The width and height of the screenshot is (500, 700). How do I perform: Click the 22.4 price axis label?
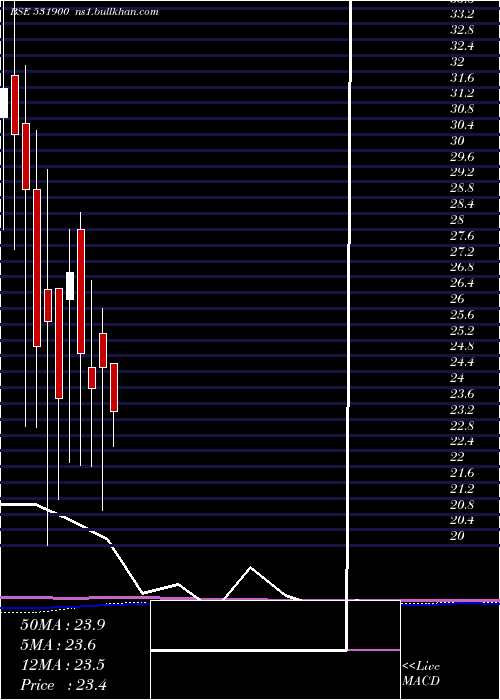[x=462, y=441]
